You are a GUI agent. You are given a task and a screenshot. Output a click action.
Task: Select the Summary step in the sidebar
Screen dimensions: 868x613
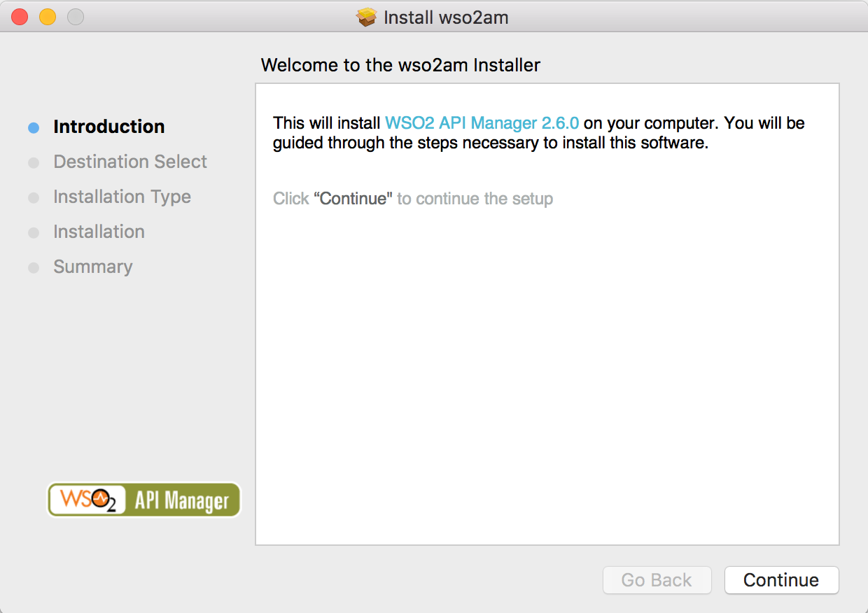93,267
